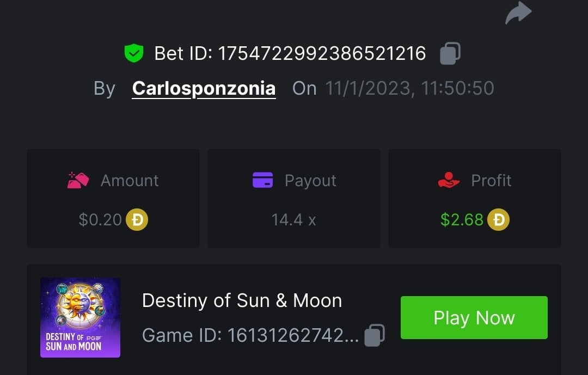Click the pink Amount icon
This screenshot has width=588, height=375.
[x=78, y=180]
